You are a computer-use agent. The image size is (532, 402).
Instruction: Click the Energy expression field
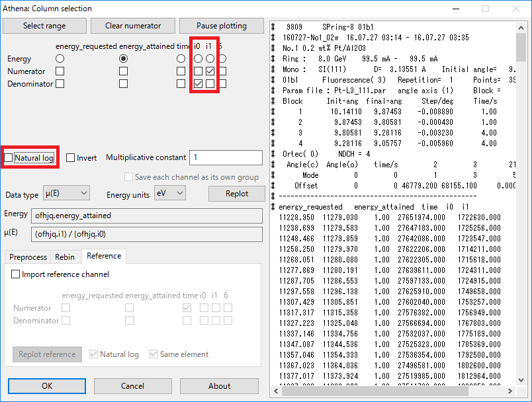click(x=147, y=216)
